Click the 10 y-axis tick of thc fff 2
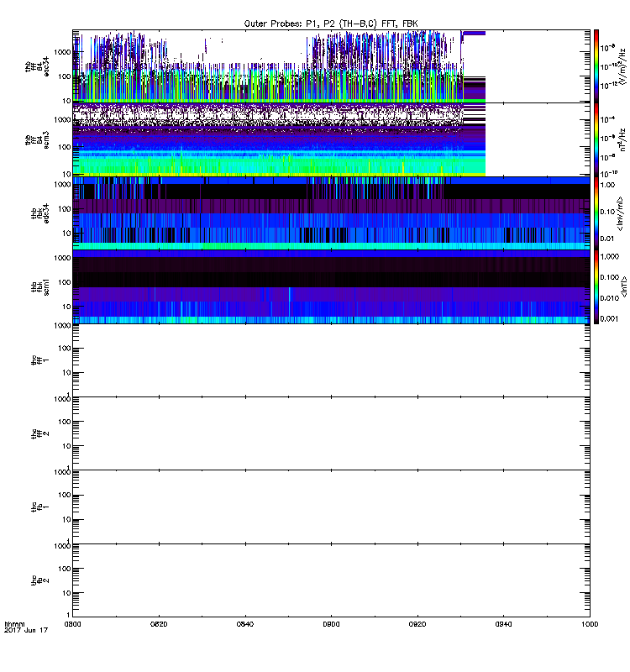 [x=66, y=446]
